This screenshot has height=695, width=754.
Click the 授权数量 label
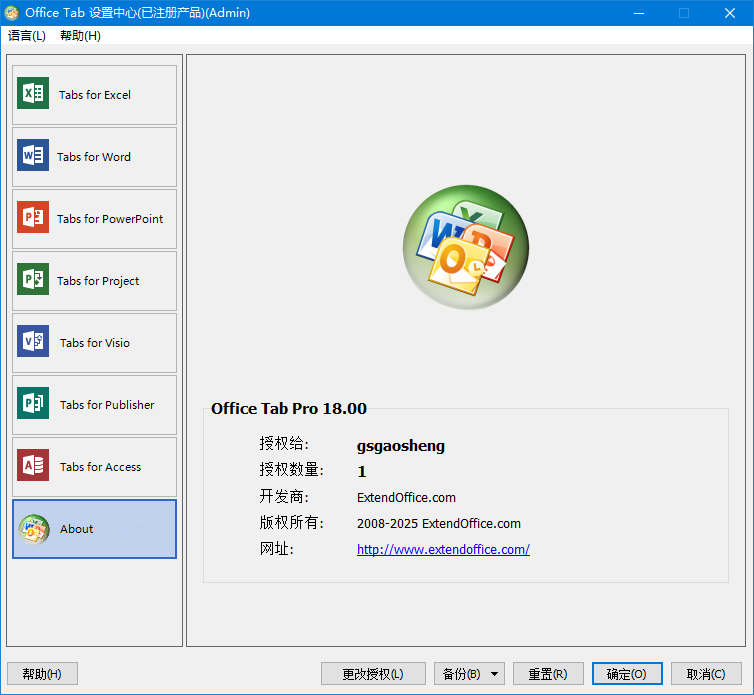[x=291, y=469]
